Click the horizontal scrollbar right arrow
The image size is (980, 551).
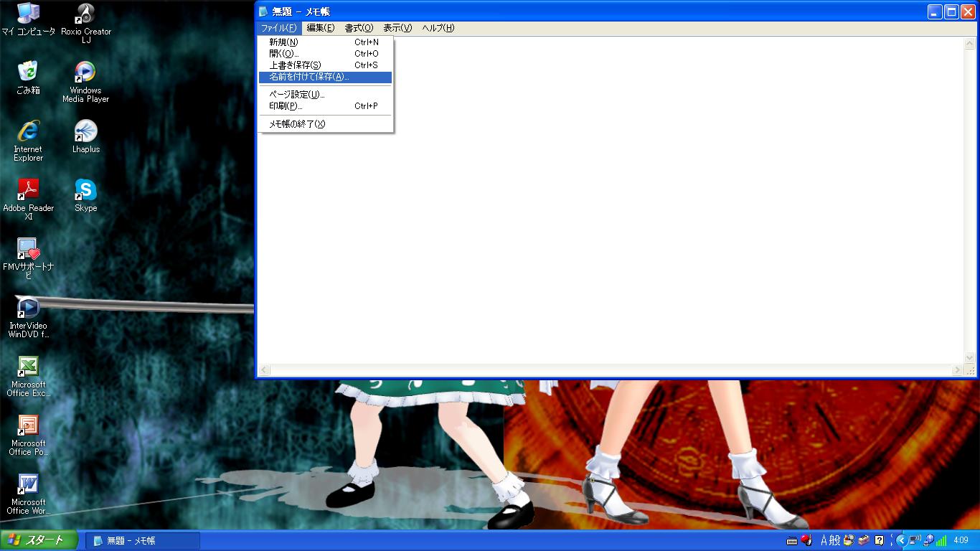point(957,370)
